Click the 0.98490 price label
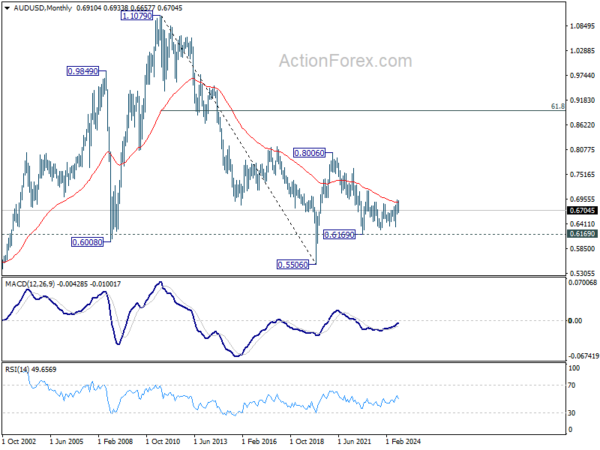The height and width of the screenshot is (450, 600). click(83, 71)
